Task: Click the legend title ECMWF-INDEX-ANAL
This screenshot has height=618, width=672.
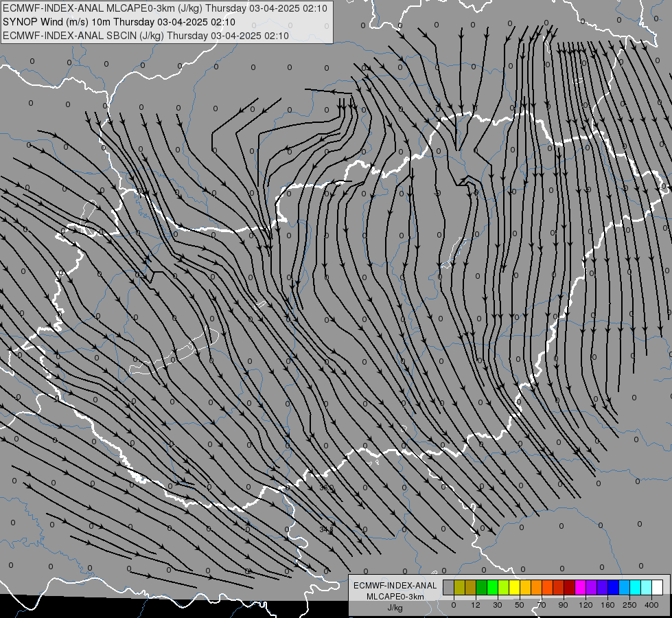Action: (395, 586)
